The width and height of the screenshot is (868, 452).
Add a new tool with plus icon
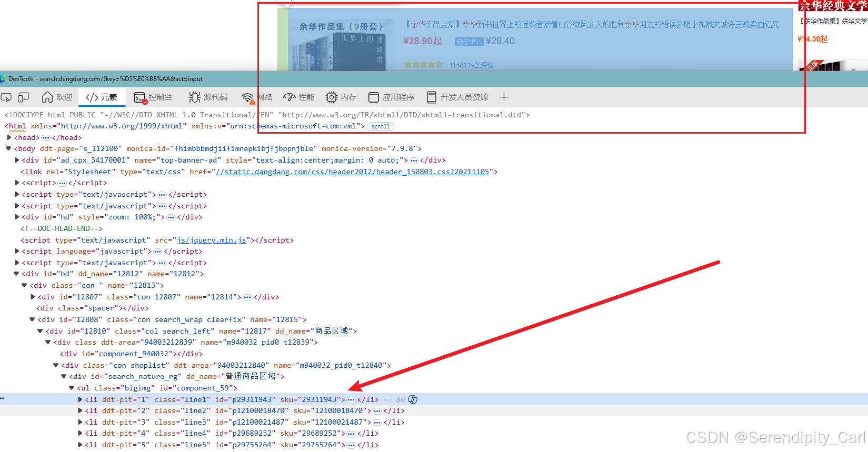[x=504, y=97]
